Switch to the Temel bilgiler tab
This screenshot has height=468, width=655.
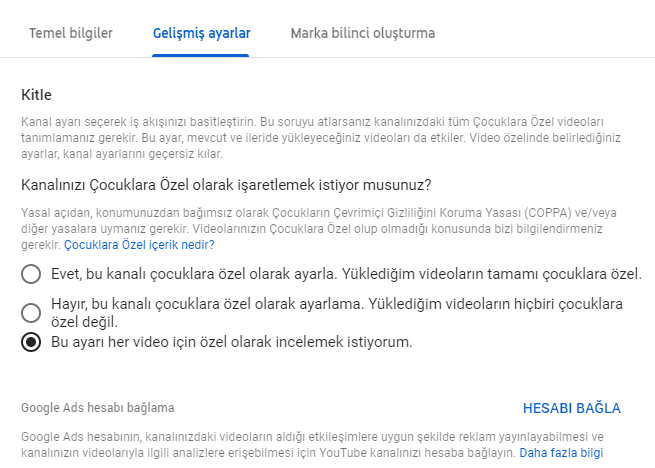[x=69, y=33]
